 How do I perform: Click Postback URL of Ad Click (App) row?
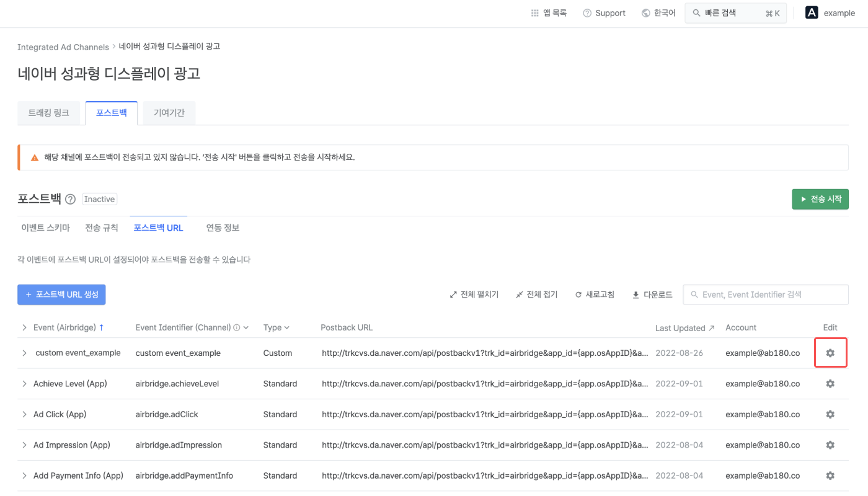(x=485, y=414)
